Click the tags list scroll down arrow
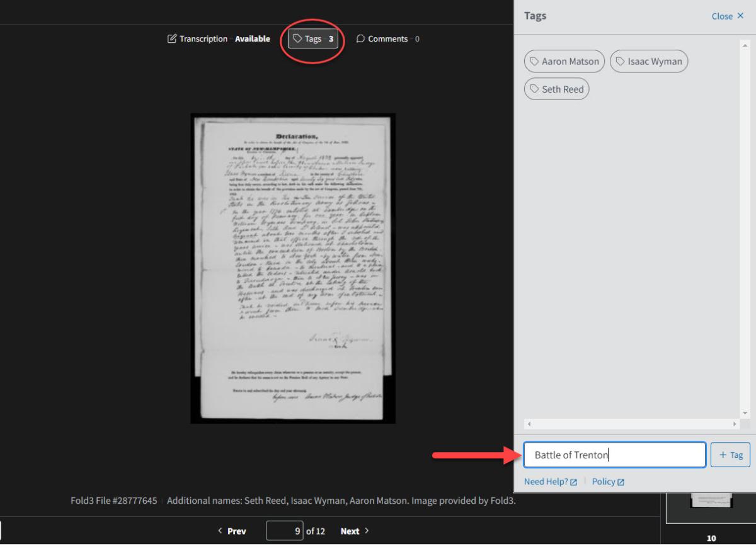The height and width of the screenshot is (556, 756). point(746,413)
